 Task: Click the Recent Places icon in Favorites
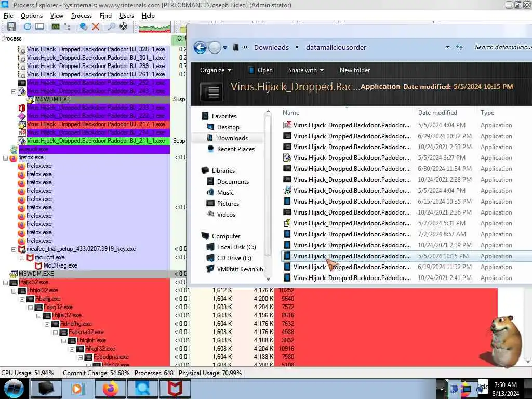coord(210,149)
